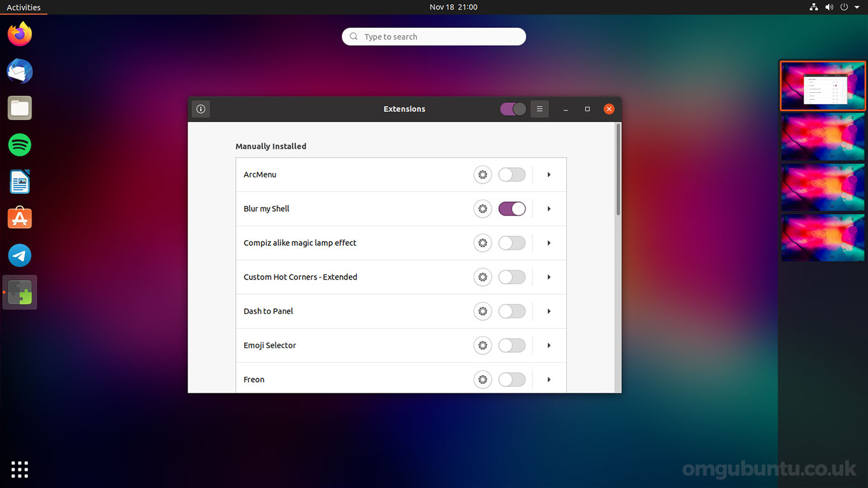Screen dimensions: 868x488
Task: Click the power icon in top bar
Action: tap(844, 7)
